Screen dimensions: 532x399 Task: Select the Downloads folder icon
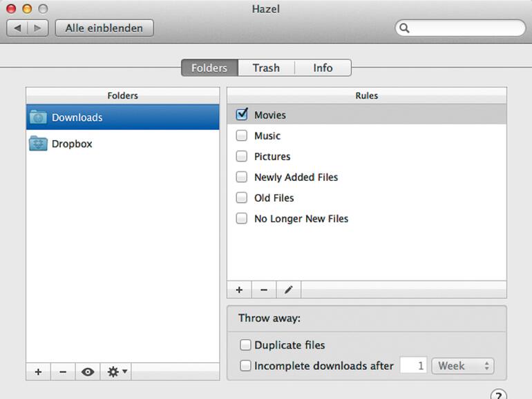[38, 117]
